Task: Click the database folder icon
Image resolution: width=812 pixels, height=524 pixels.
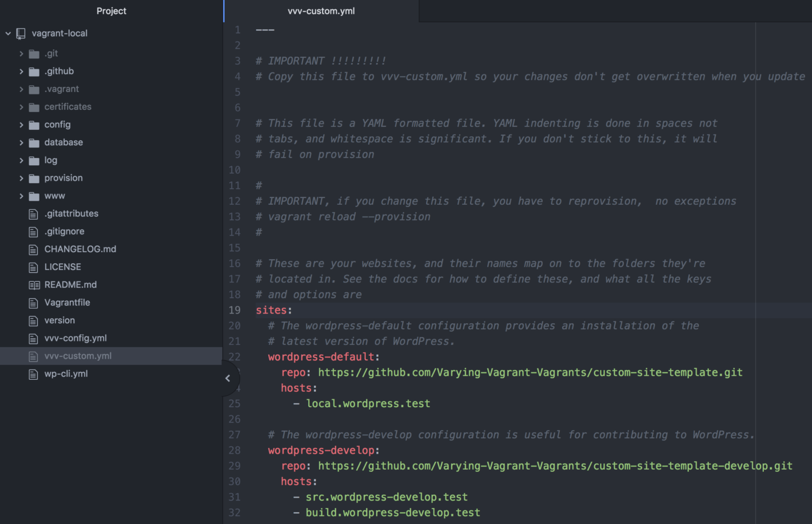Action: [33, 142]
